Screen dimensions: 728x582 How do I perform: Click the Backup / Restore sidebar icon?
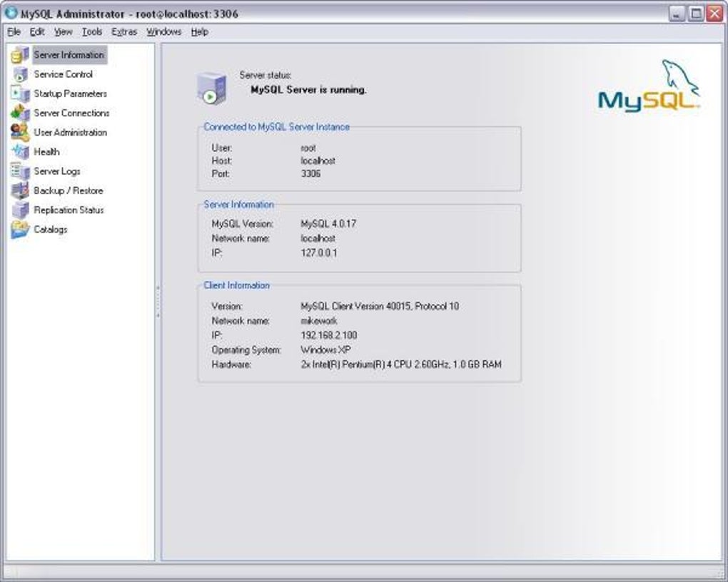point(20,190)
